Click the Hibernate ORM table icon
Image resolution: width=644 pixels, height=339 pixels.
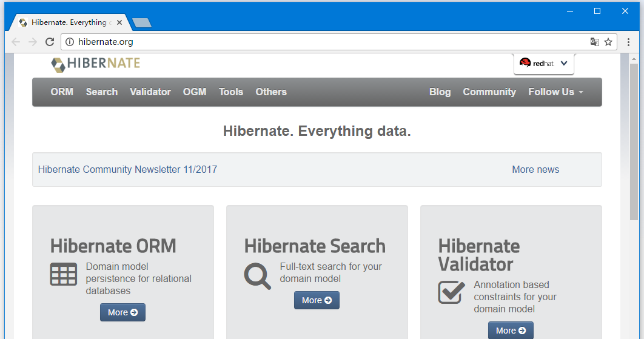tap(63, 274)
